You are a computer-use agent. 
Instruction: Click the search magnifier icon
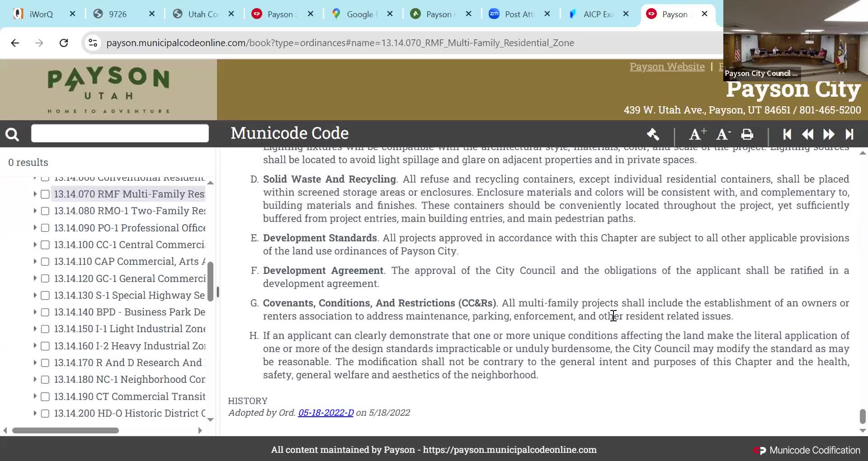tap(12, 134)
